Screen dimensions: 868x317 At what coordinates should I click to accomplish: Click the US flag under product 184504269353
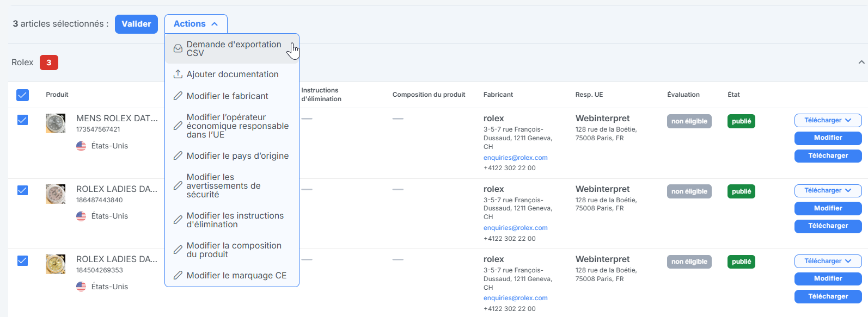(x=81, y=287)
